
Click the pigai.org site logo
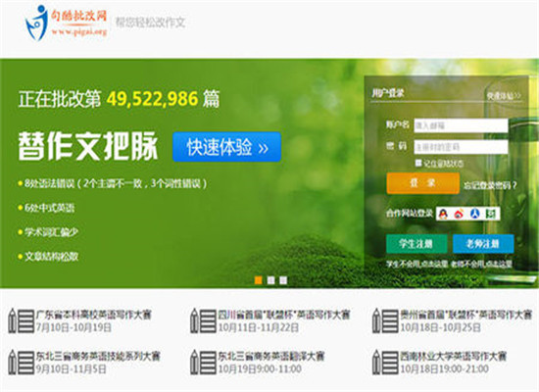click(66, 23)
